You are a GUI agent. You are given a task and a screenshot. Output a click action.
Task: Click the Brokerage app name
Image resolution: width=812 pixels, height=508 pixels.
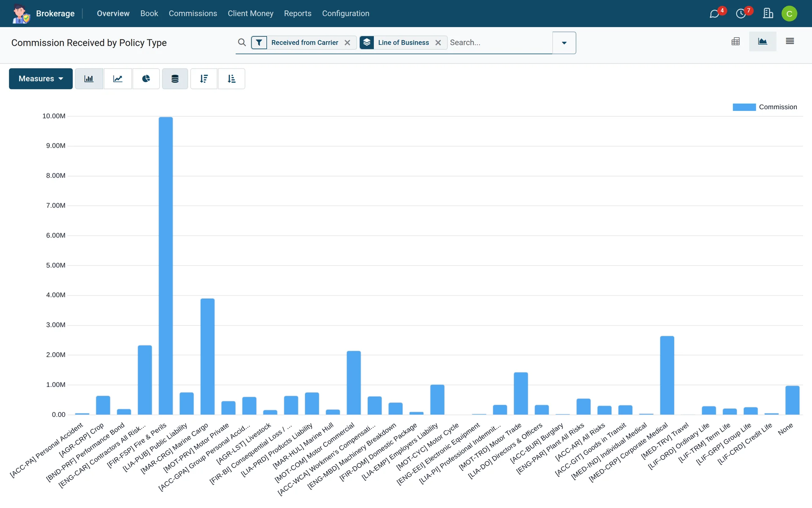(55, 14)
